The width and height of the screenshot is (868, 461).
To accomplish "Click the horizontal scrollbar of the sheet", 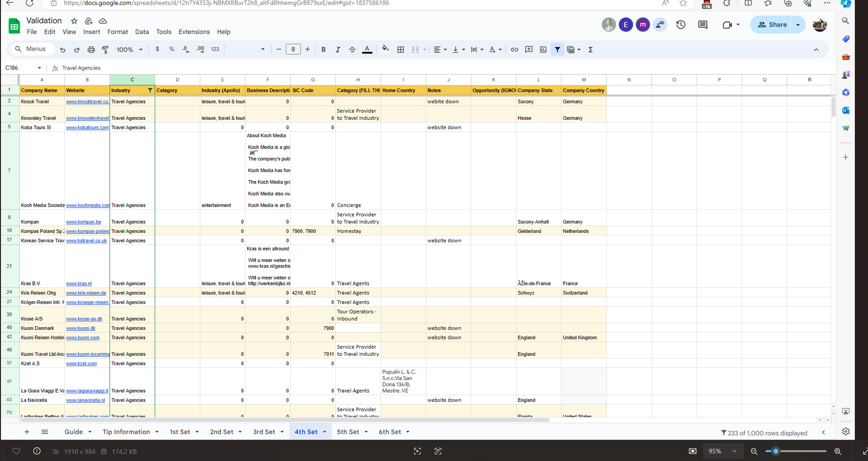I will [x=285, y=420].
